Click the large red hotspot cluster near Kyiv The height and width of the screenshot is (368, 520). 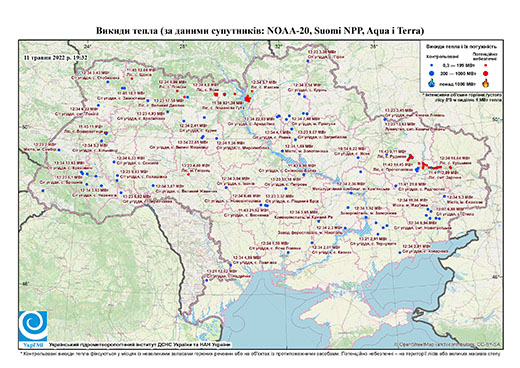248,98
